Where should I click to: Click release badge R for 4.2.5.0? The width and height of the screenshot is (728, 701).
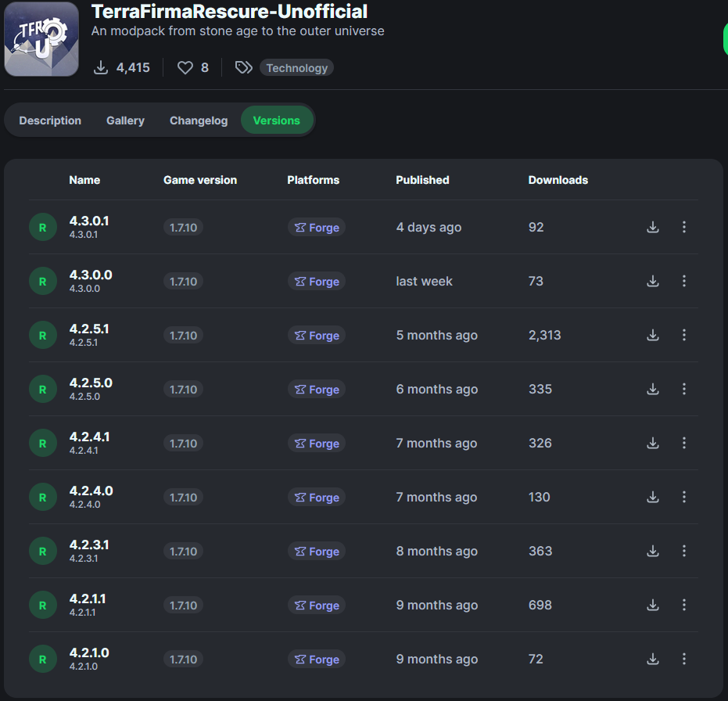[x=43, y=389]
